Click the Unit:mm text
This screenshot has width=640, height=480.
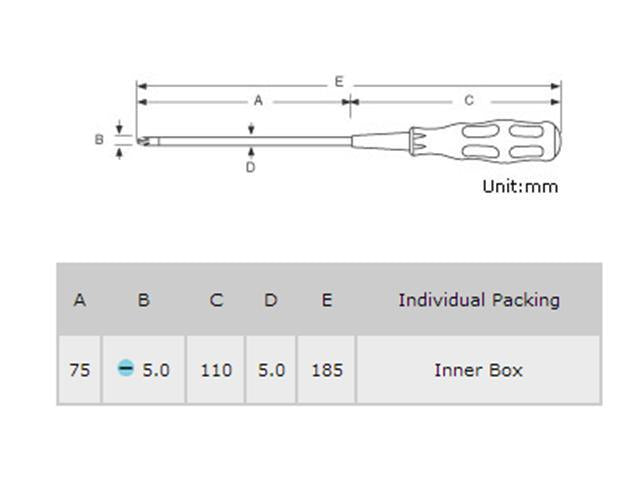520,186
